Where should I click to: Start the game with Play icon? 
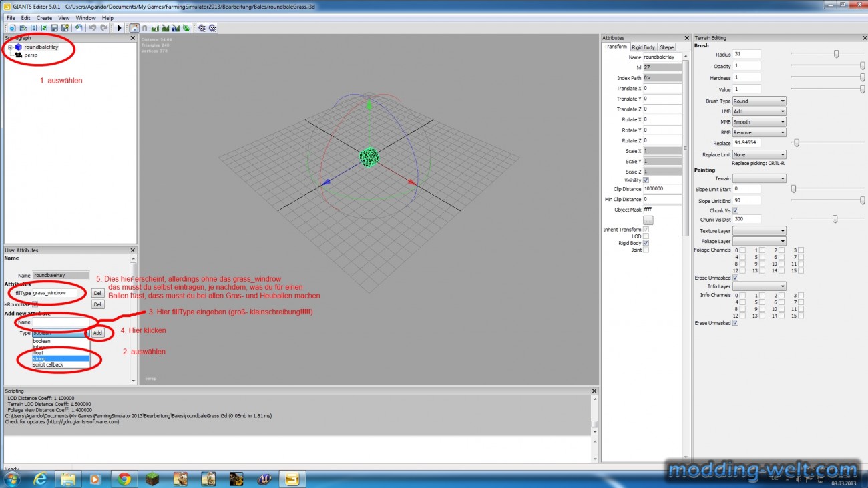120,28
